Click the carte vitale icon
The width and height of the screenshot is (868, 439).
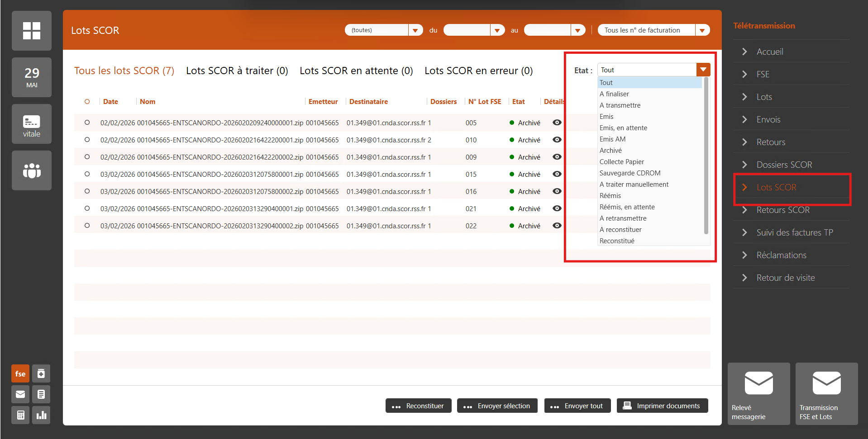(32, 124)
